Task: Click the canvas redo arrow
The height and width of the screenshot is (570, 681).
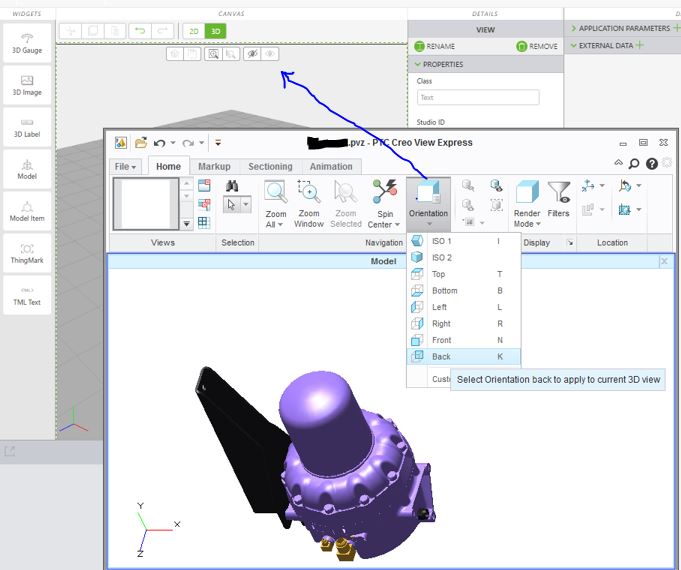Action: point(162,31)
